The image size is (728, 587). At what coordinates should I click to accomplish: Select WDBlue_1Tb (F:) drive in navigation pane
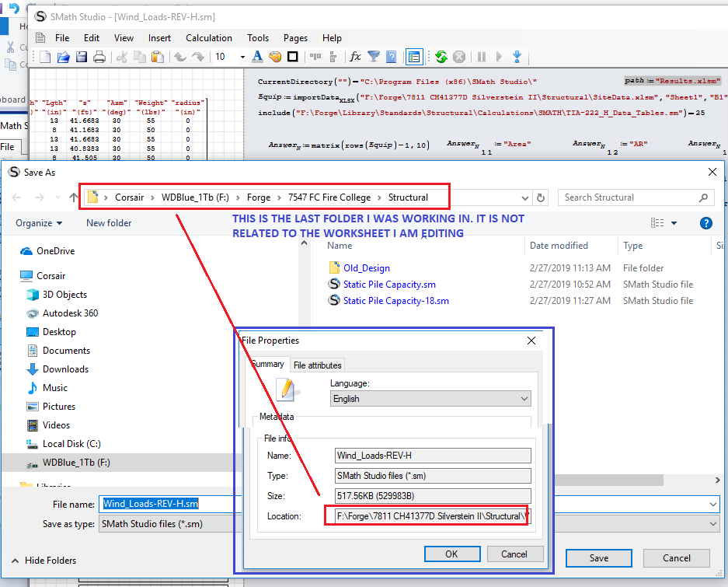76,463
